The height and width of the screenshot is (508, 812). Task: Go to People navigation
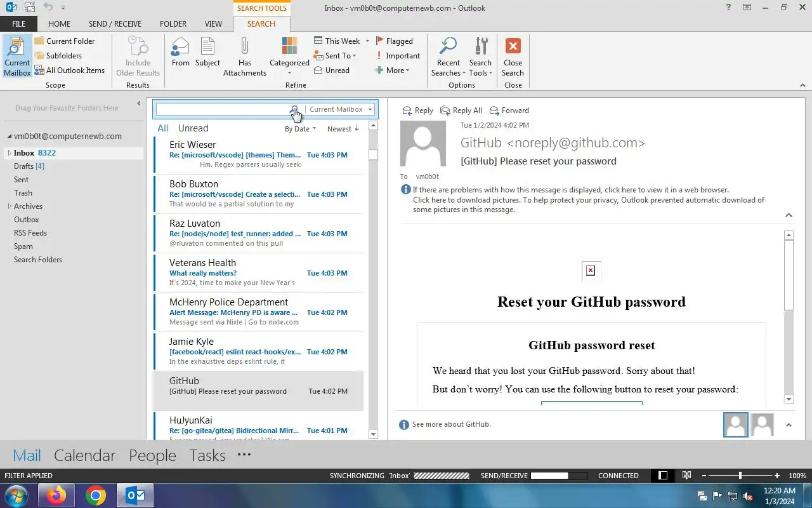(x=152, y=455)
